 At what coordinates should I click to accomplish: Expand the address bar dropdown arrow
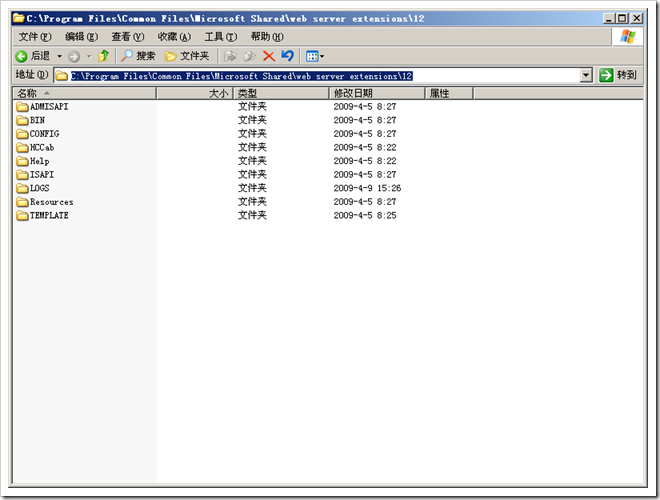[586, 76]
